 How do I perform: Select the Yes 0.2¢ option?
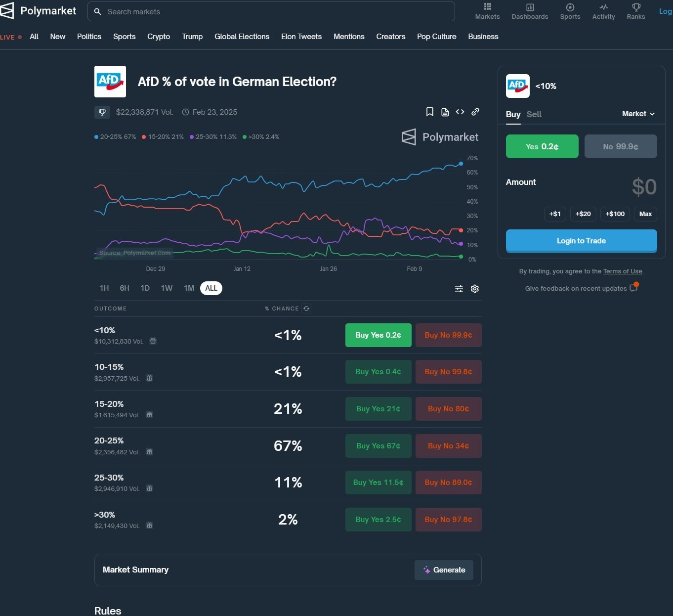click(542, 146)
